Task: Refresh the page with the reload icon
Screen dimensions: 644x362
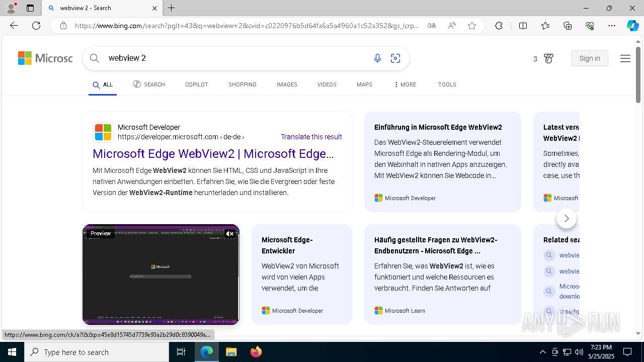Action: point(36,26)
